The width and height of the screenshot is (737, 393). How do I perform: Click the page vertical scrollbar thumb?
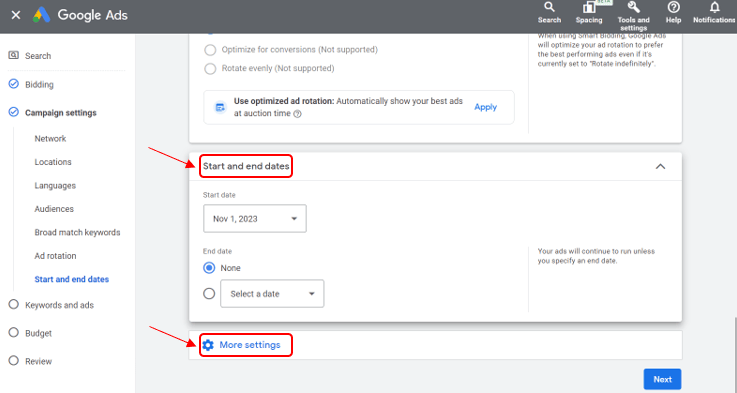click(x=735, y=355)
